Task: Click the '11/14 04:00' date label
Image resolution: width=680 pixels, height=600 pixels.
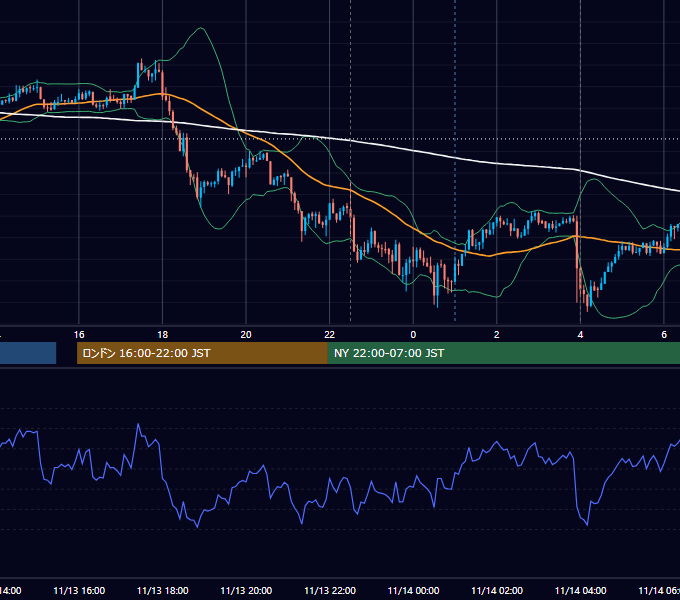Action: point(580,591)
